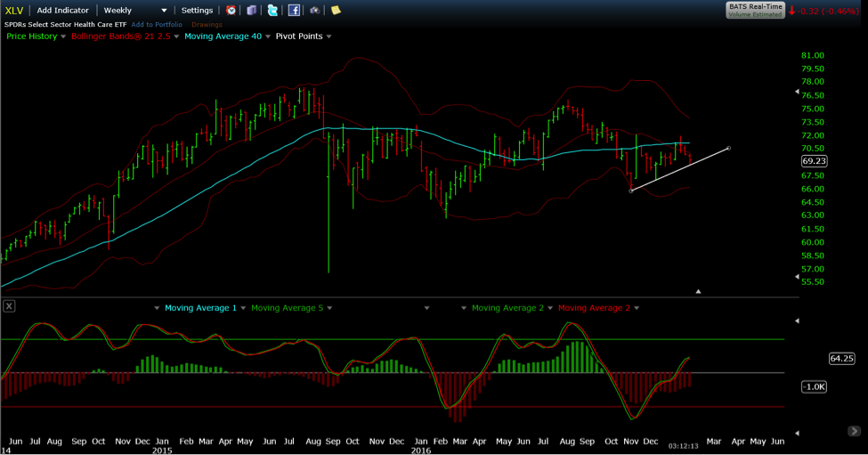Click the upper indicator-axis arrow in lower panel
Viewport: 868px width, 455px height.
point(797,321)
